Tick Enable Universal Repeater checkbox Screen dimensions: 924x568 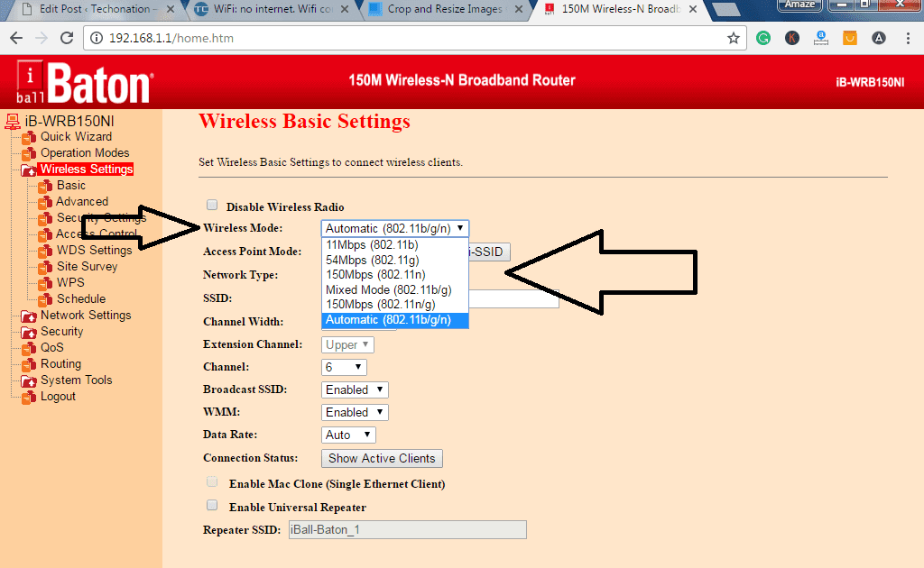pos(212,505)
